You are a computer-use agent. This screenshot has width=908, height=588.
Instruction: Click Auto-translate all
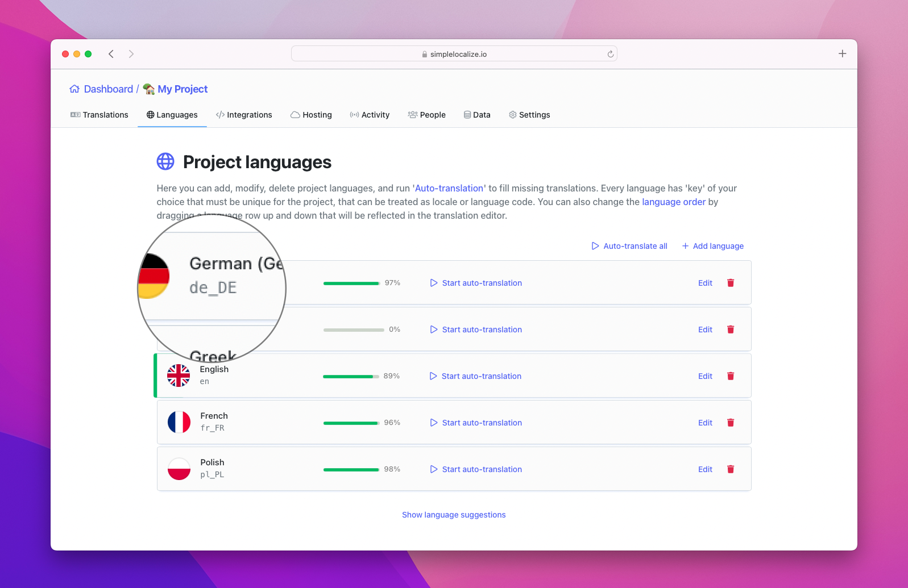tap(629, 246)
